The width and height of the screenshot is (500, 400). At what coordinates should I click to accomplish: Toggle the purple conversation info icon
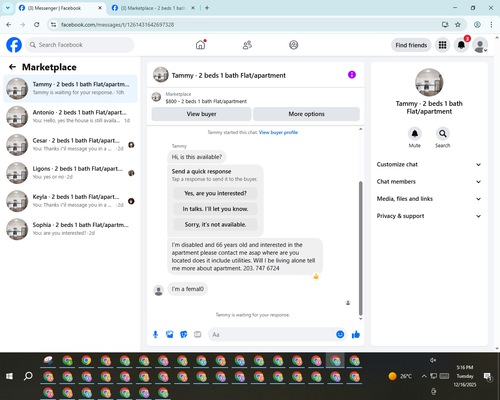(x=352, y=75)
